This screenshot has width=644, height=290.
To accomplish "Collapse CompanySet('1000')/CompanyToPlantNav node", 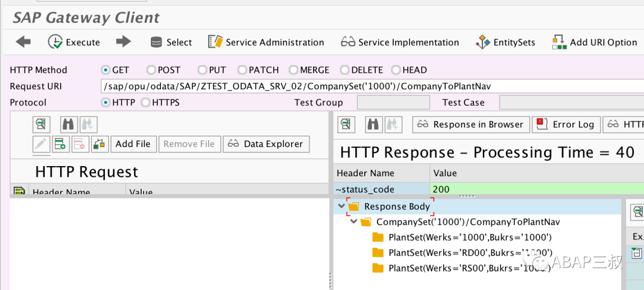I will tap(353, 222).
